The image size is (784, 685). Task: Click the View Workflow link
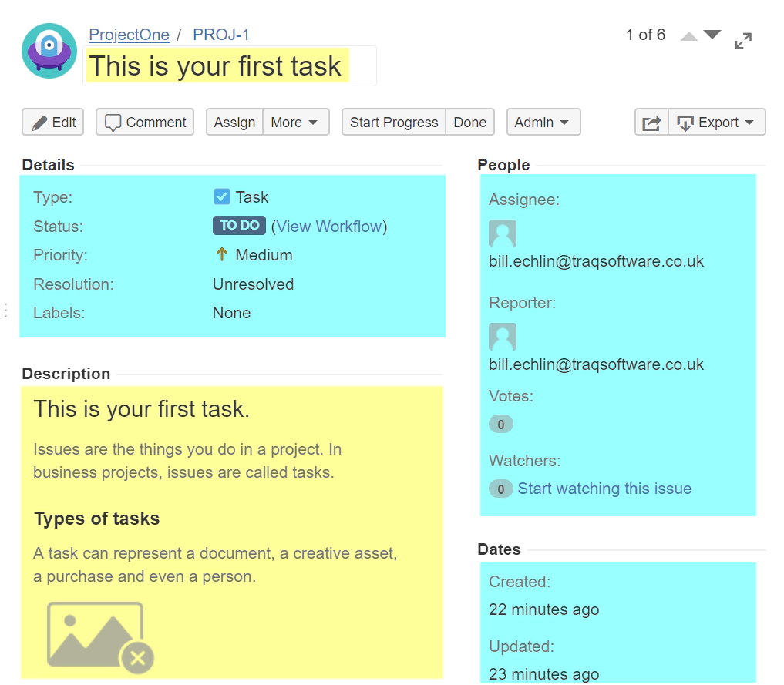coord(329,227)
